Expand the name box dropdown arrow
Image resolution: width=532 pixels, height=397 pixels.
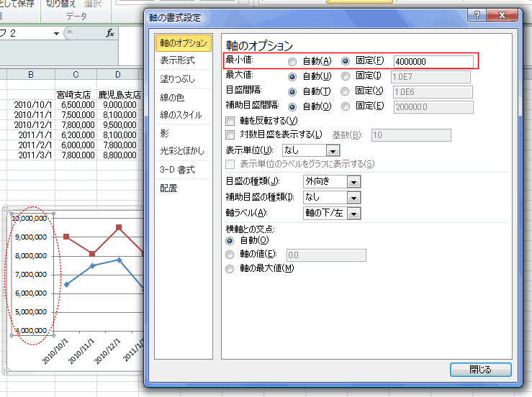[56, 34]
